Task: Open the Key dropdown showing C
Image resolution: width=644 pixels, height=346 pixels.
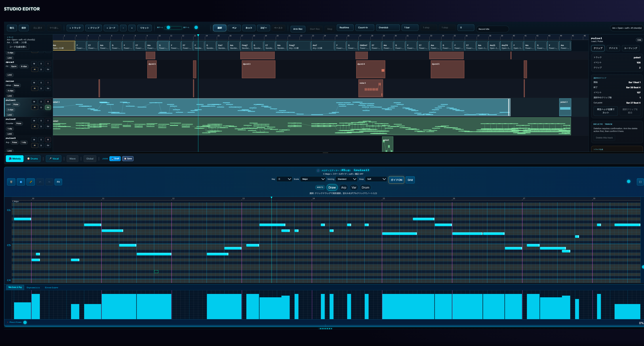Action: tap(284, 179)
